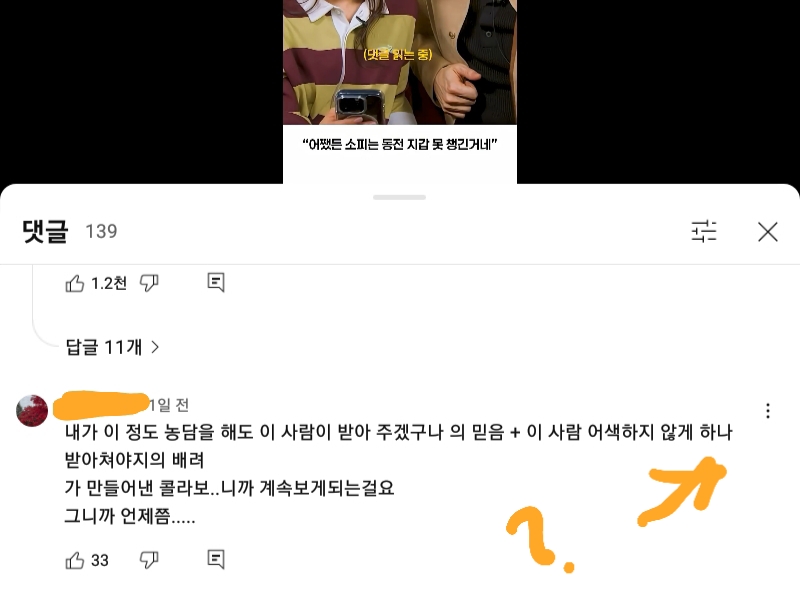Tap the yellow (댓글 읽는 중) overlay text
The height and width of the screenshot is (600, 800).
(x=398, y=54)
